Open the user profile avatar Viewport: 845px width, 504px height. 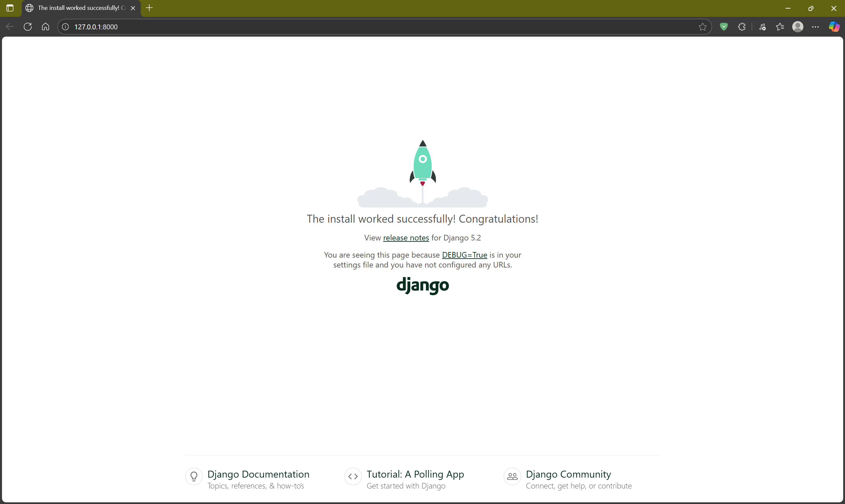pos(797,27)
